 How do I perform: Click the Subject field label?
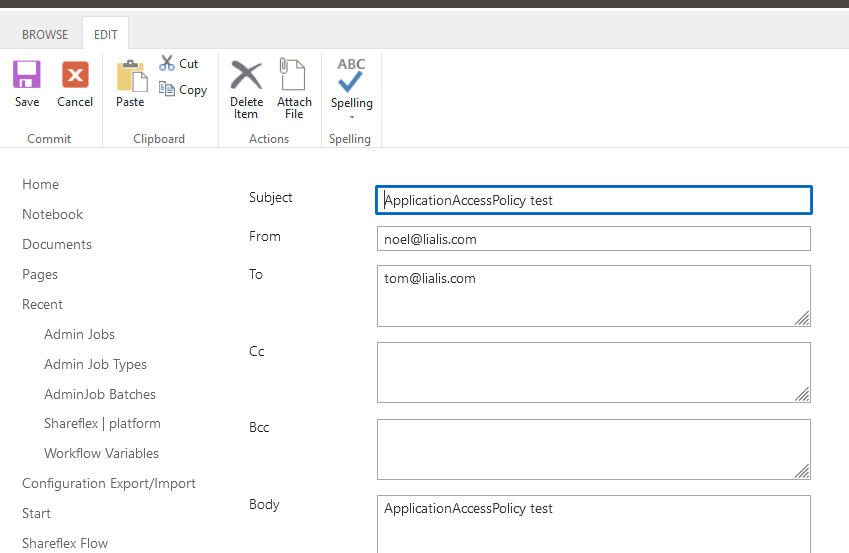[x=271, y=198]
